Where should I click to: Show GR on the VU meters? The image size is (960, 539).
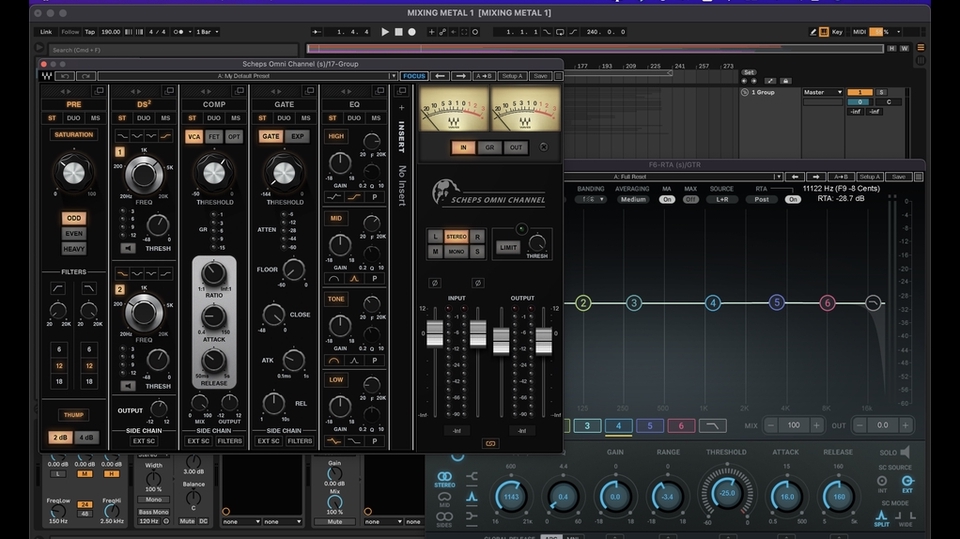(x=490, y=148)
